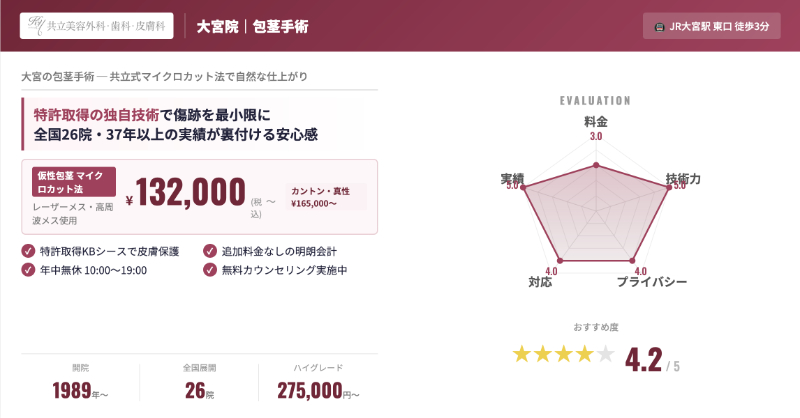Viewport: 800px width, 418px height.
Task: Click the train icon beside JR大宮駅
Action: 659,27
